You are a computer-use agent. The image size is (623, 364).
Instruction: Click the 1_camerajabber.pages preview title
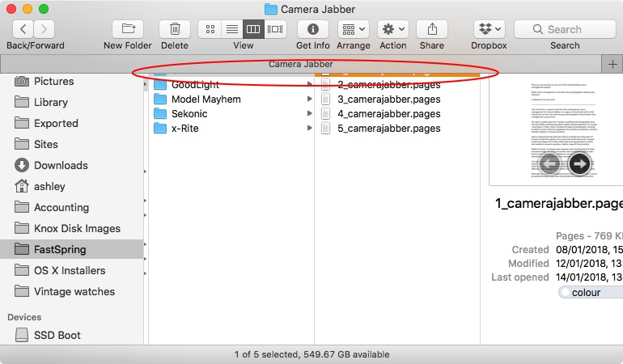tap(558, 204)
